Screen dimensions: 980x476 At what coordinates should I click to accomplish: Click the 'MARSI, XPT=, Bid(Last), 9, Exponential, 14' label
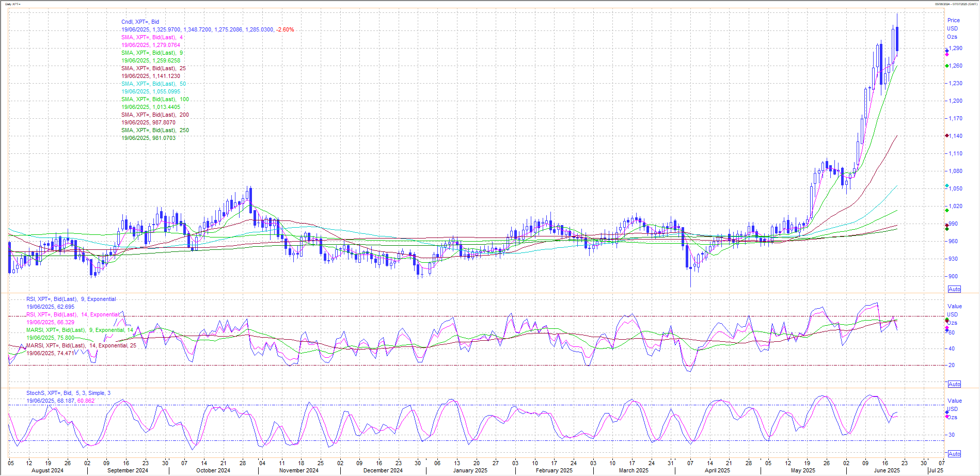pos(80,330)
